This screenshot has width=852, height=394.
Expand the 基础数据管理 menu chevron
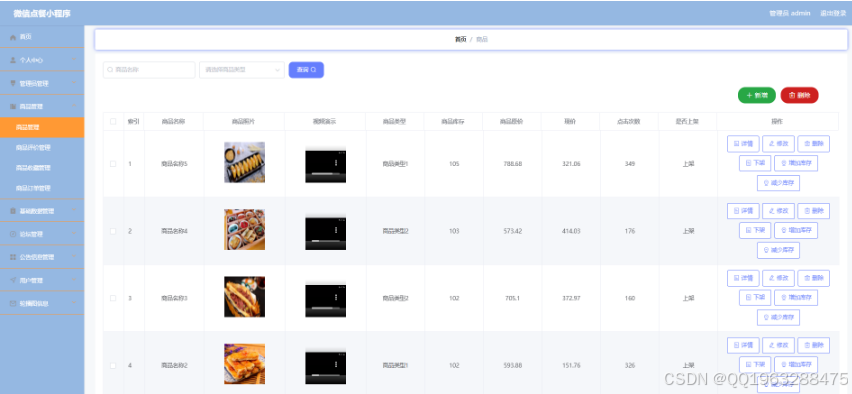tap(74, 211)
